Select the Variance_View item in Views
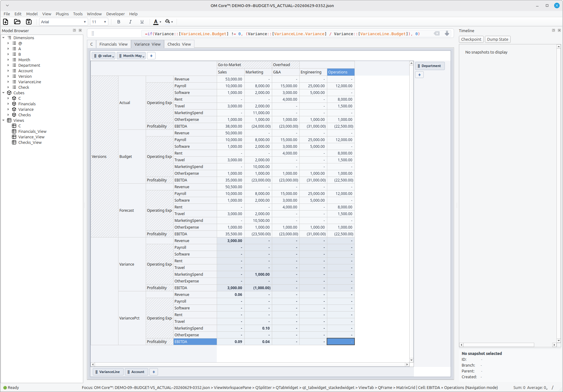 click(31, 137)
